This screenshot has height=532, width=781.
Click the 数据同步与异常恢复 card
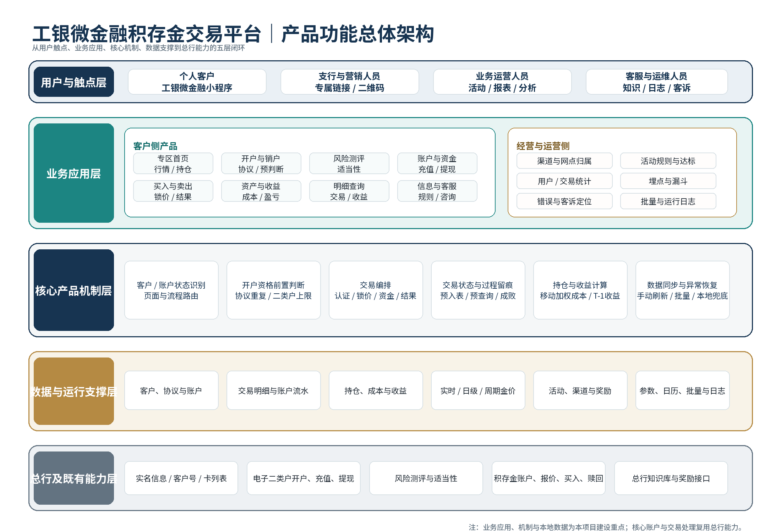(683, 290)
